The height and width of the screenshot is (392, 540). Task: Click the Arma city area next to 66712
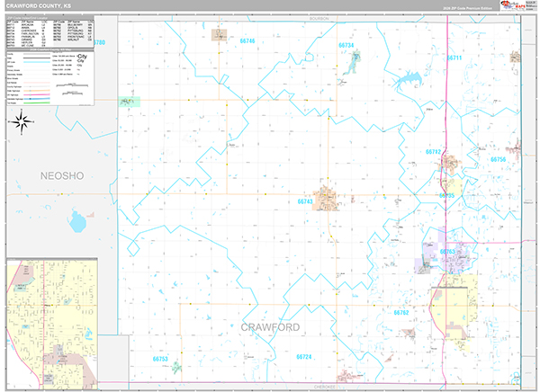pyautogui.click(x=451, y=163)
